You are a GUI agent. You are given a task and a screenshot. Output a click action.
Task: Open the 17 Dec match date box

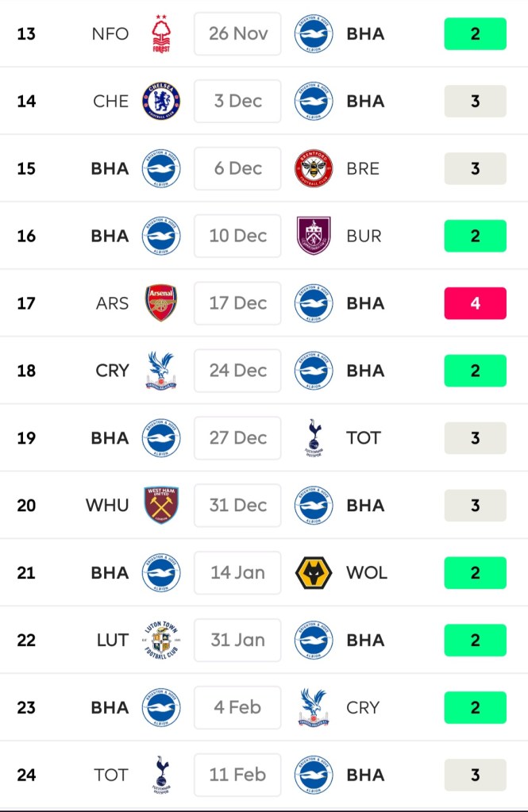[x=237, y=303]
